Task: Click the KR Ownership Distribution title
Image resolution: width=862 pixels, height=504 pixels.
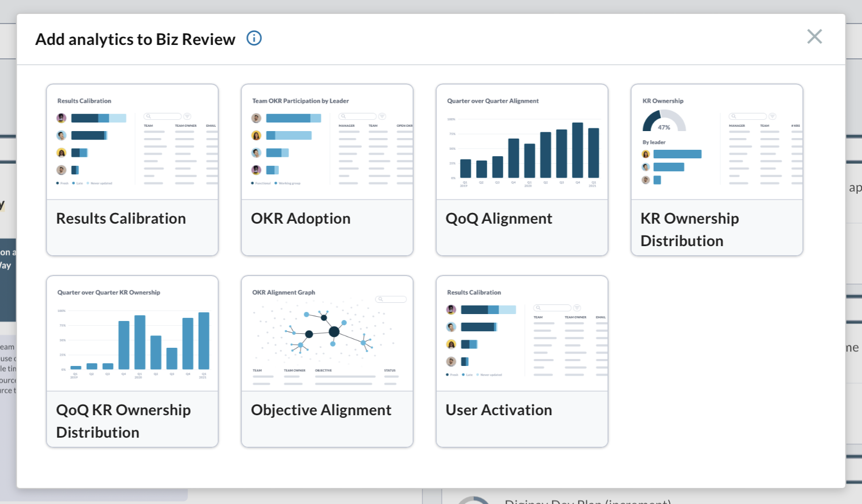Action: [690, 230]
